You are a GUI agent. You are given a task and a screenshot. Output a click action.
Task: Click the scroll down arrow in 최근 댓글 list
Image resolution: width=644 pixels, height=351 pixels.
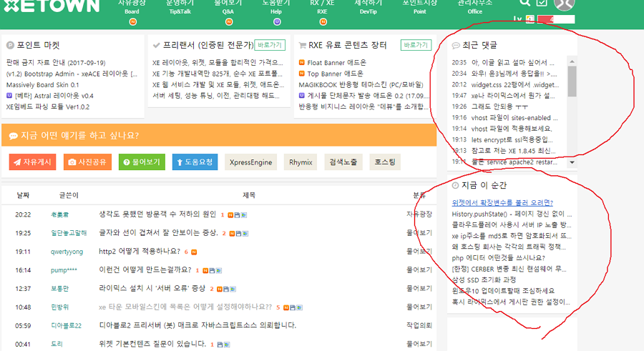point(572,162)
